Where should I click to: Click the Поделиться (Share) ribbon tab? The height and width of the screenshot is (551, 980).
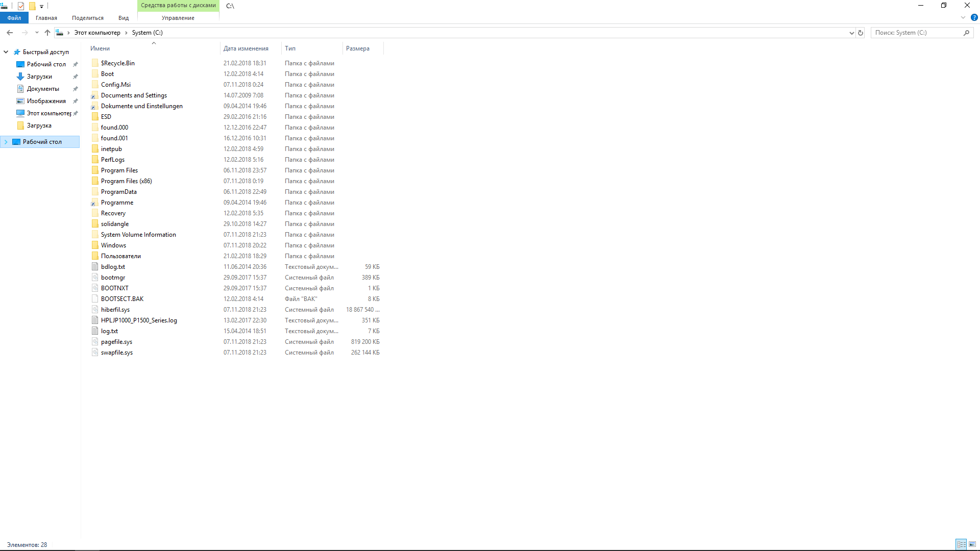(x=88, y=18)
